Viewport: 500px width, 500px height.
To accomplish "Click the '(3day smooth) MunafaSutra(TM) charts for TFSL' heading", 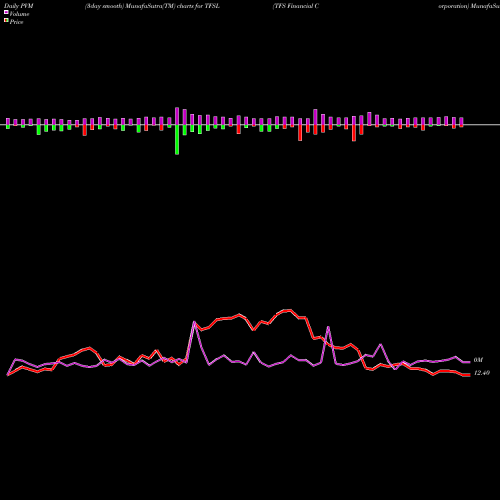I will pos(152,6).
